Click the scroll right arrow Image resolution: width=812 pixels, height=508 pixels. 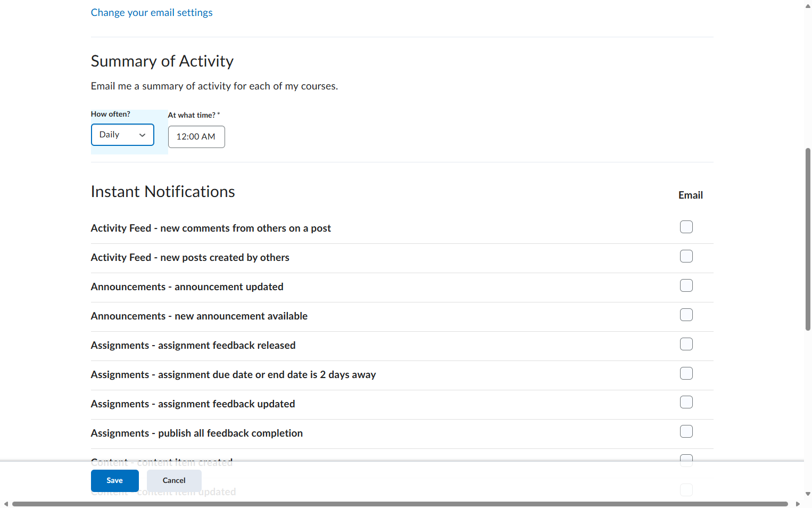[x=798, y=504]
